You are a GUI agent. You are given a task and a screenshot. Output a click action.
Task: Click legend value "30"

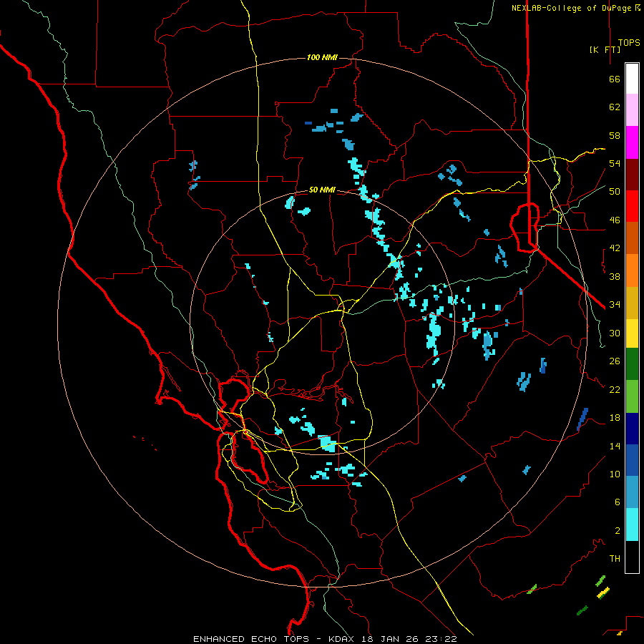pyautogui.click(x=615, y=333)
